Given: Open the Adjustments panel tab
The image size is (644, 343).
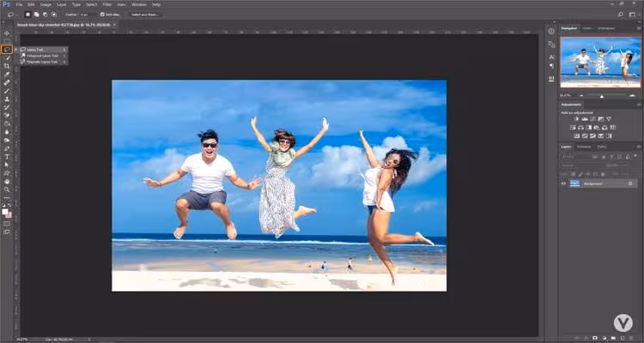Looking at the screenshot, I should point(571,105).
